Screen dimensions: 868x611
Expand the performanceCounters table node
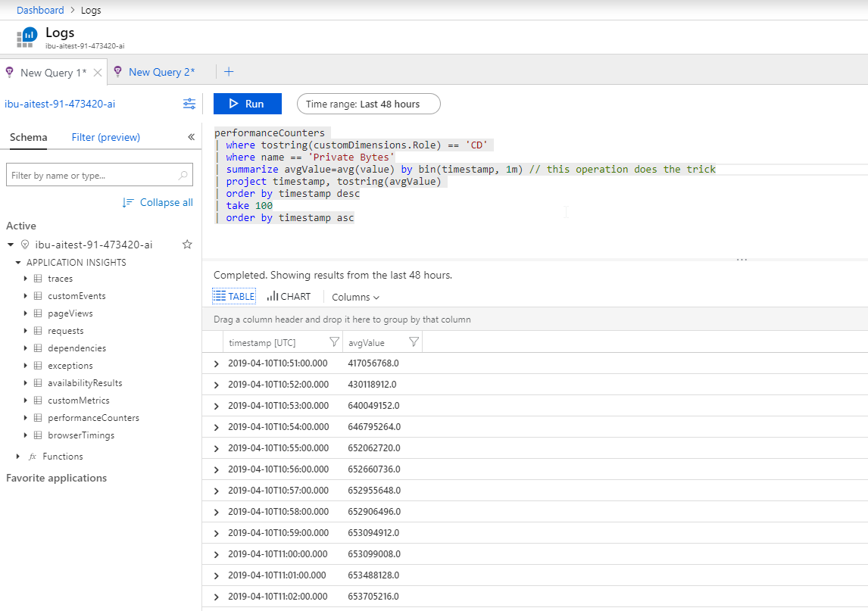pyautogui.click(x=26, y=417)
